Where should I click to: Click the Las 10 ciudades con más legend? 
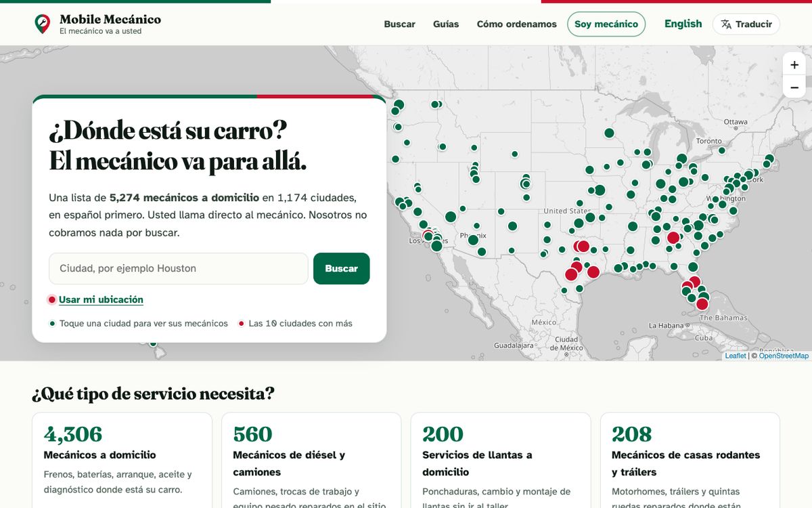tap(300, 324)
